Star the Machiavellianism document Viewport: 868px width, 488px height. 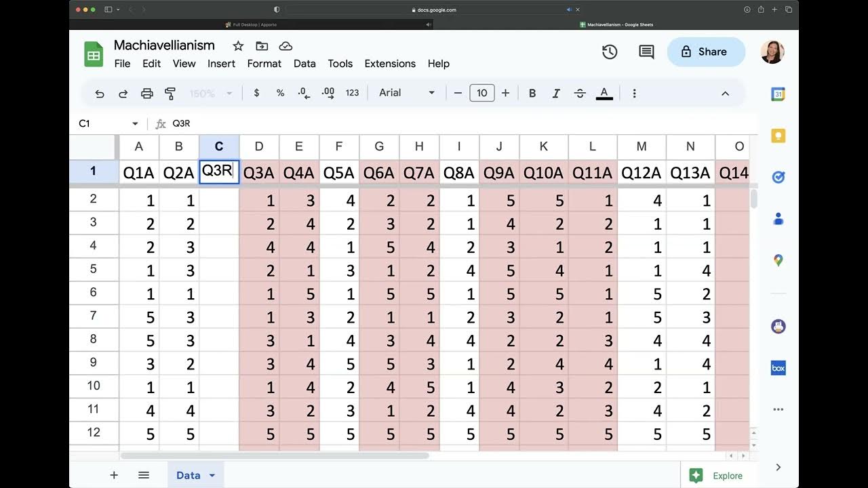pos(238,46)
